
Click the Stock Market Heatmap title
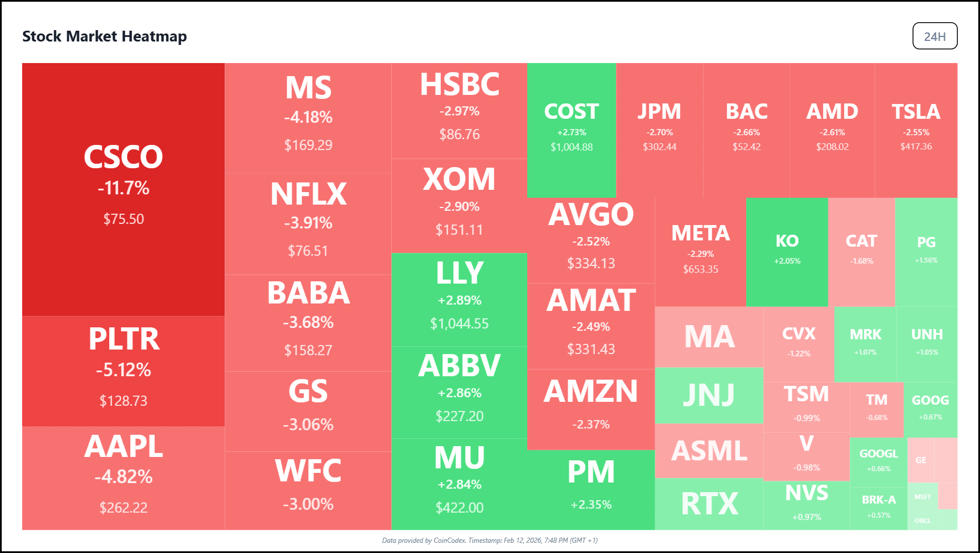click(x=105, y=36)
